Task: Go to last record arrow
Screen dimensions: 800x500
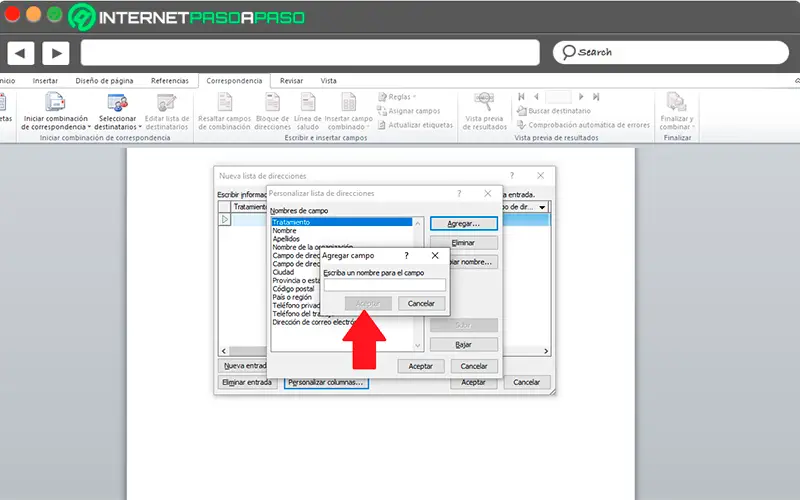Action: (x=595, y=96)
